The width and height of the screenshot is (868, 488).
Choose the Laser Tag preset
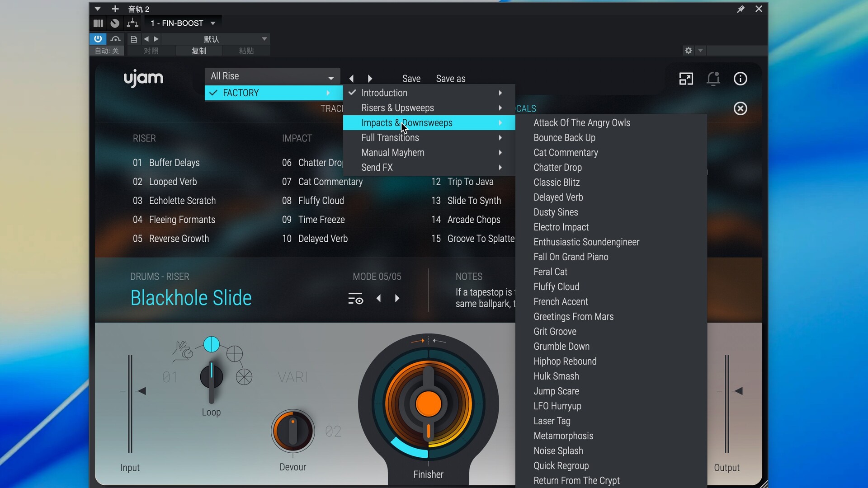coord(611,421)
